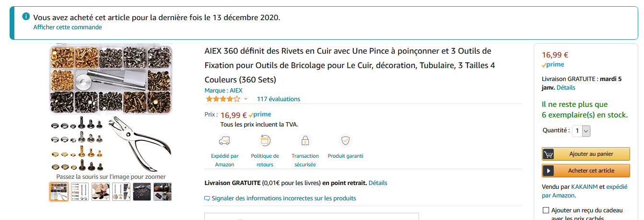The width and height of the screenshot is (644, 220).
Task: Click the play icon on Acheter cet article
Action: pos(549,171)
